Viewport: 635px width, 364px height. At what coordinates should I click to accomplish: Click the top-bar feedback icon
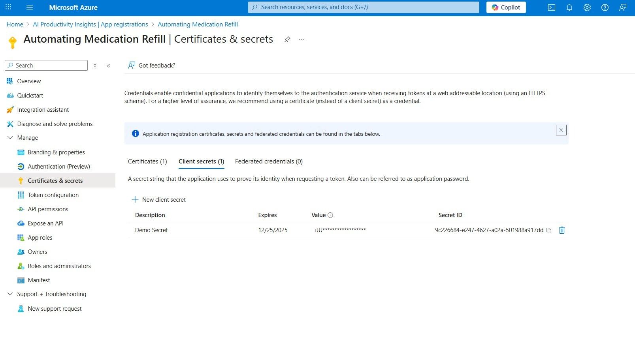click(623, 8)
